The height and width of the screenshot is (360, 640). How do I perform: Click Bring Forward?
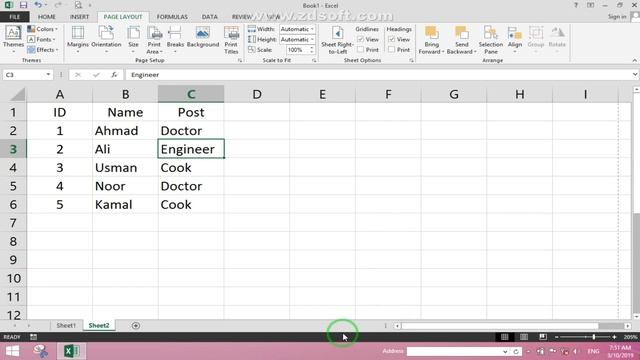[x=431, y=39]
